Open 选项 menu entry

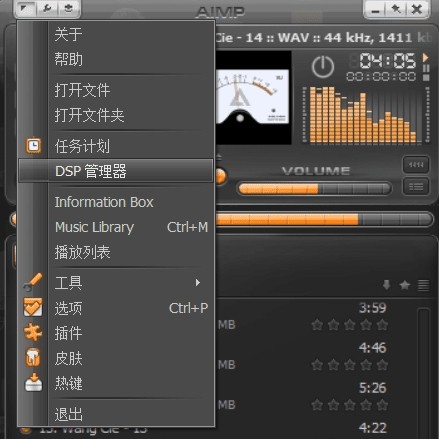tap(115, 308)
